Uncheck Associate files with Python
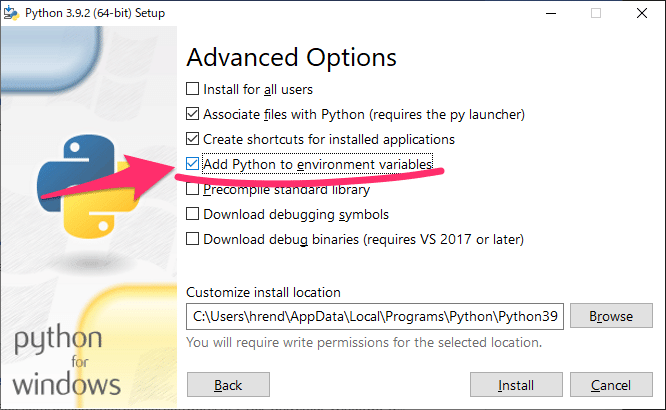Image resolution: width=666 pixels, height=410 pixels. pos(193,114)
